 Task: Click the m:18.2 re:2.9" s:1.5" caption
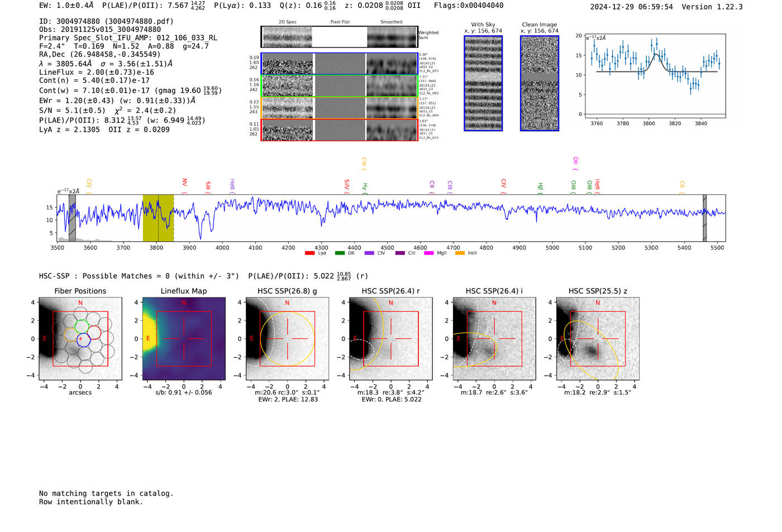click(598, 392)
